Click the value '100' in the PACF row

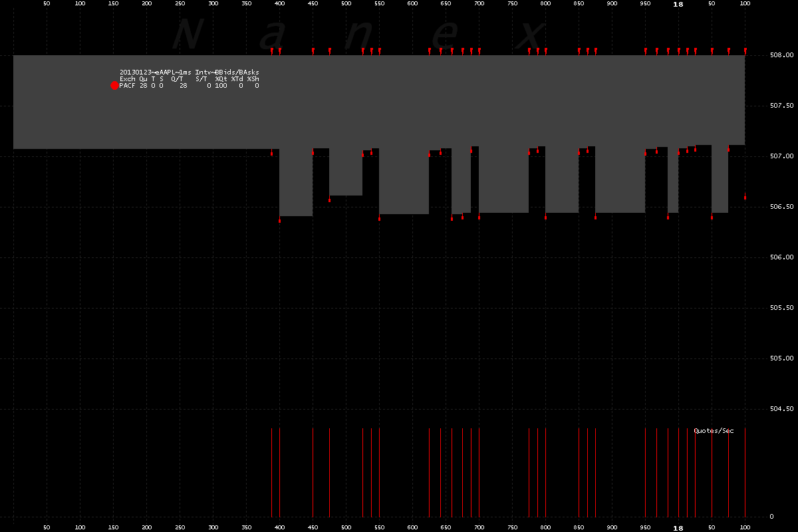[221, 86]
